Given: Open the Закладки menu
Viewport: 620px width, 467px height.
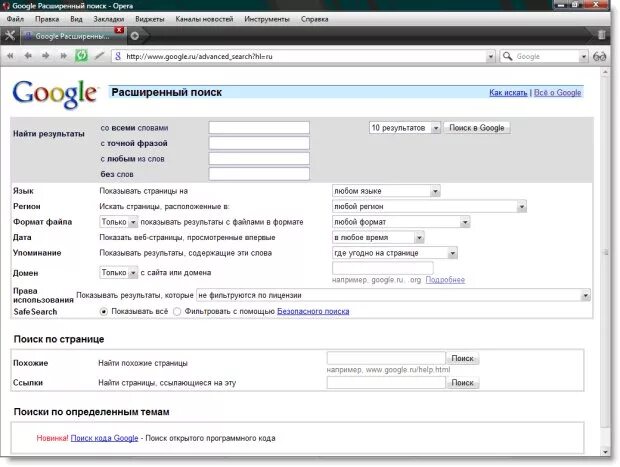Looking at the screenshot, I should [x=109, y=19].
